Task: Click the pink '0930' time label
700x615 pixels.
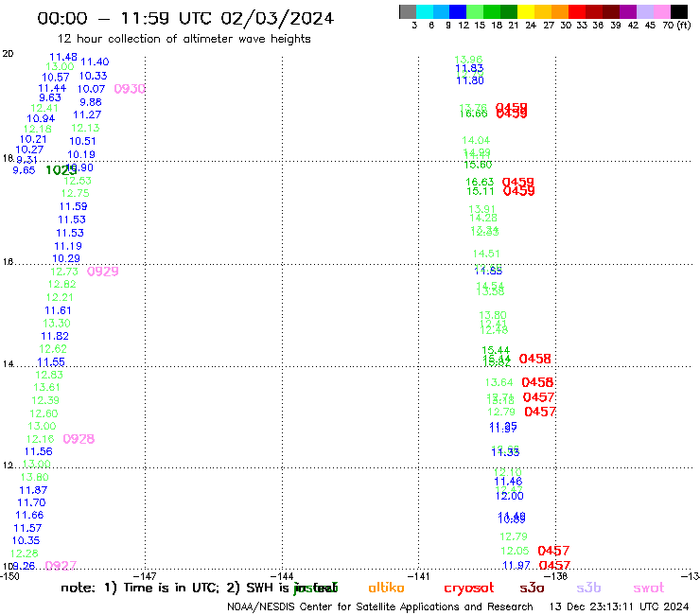Action: coord(130,89)
